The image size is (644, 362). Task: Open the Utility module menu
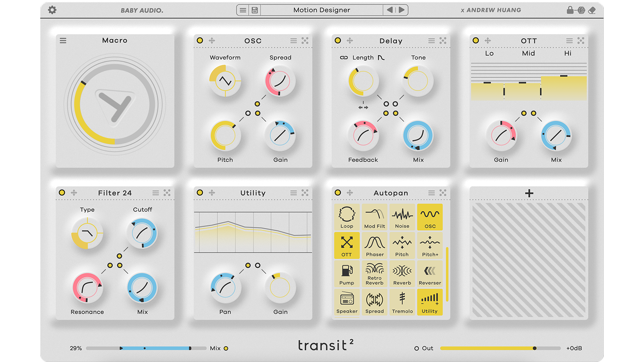point(293,193)
